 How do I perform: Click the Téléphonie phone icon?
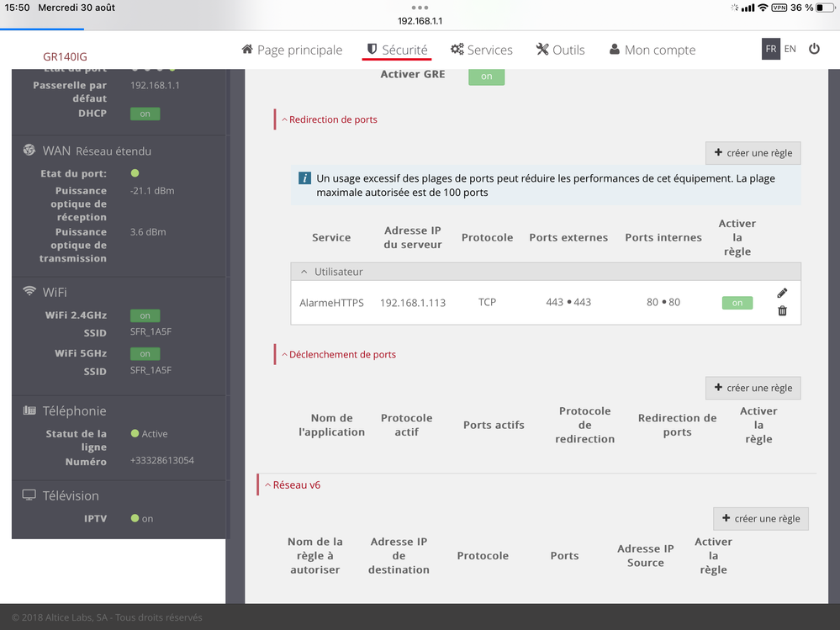[29, 410]
